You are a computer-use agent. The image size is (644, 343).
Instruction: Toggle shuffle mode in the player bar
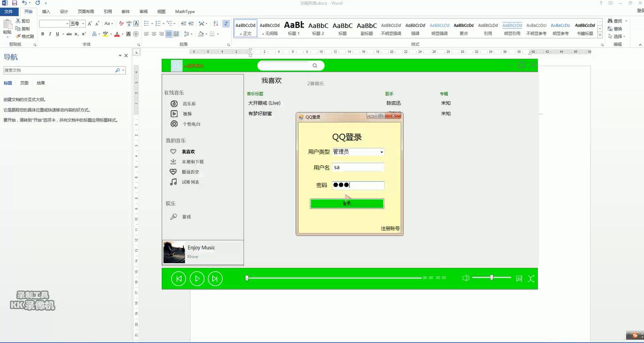[x=531, y=279]
